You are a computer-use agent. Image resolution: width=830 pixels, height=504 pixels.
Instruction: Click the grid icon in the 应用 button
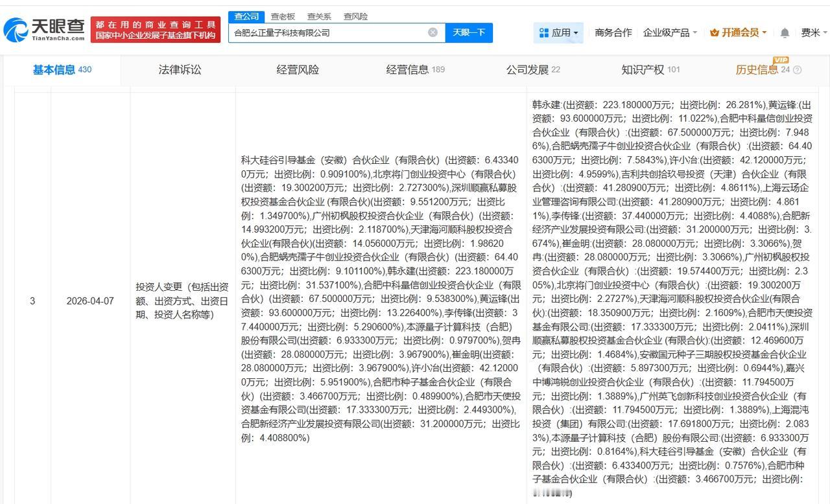(x=543, y=32)
